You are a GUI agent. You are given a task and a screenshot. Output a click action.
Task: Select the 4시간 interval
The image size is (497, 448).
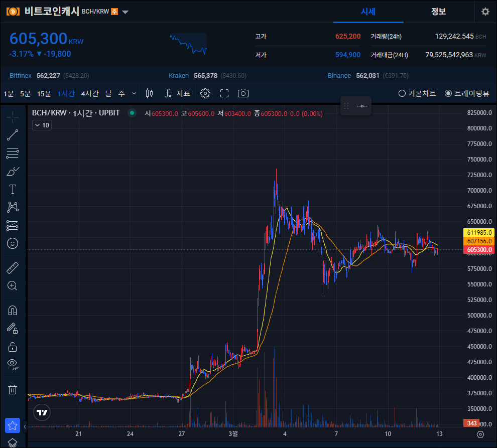coord(90,93)
